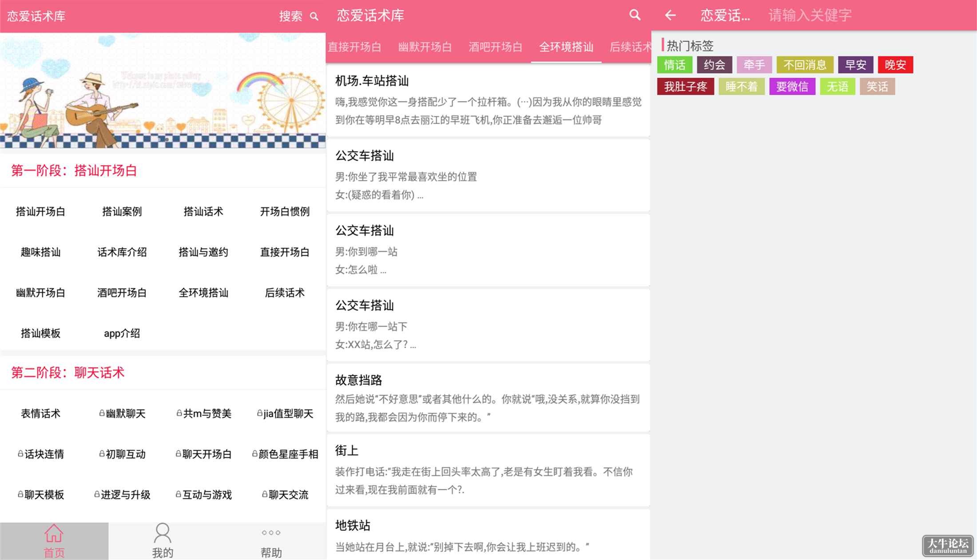Open the 后续话术 category on home
The height and width of the screenshot is (560, 977).
pos(285,293)
